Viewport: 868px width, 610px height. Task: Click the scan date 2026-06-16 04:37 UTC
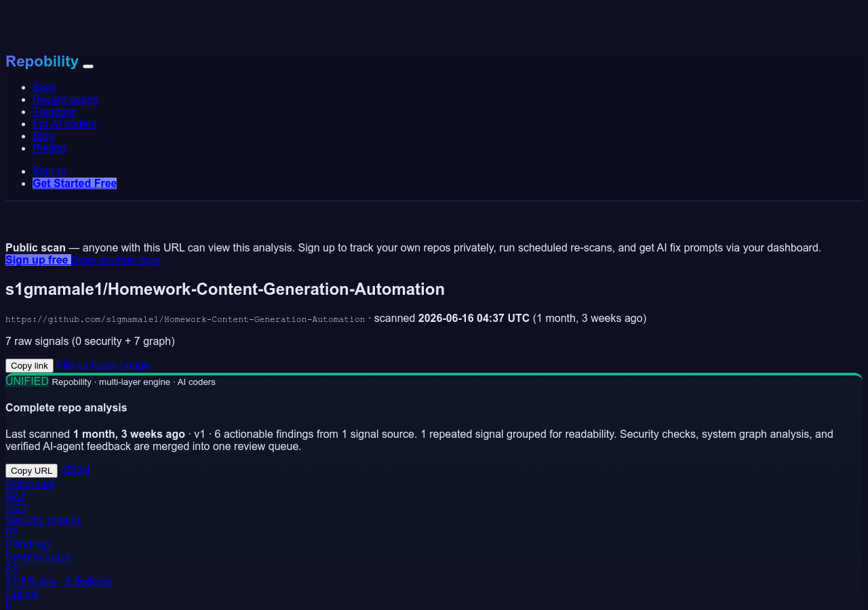[x=474, y=318]
